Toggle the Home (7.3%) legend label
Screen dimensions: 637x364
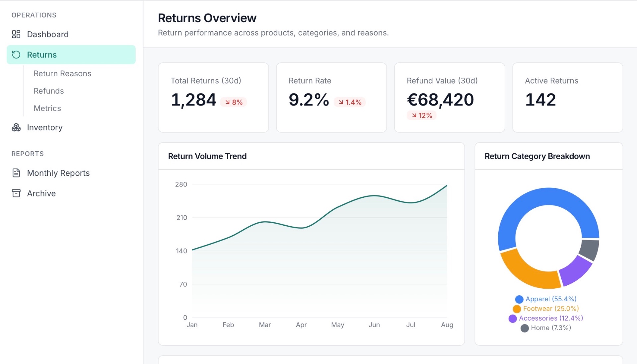[551, 328]
